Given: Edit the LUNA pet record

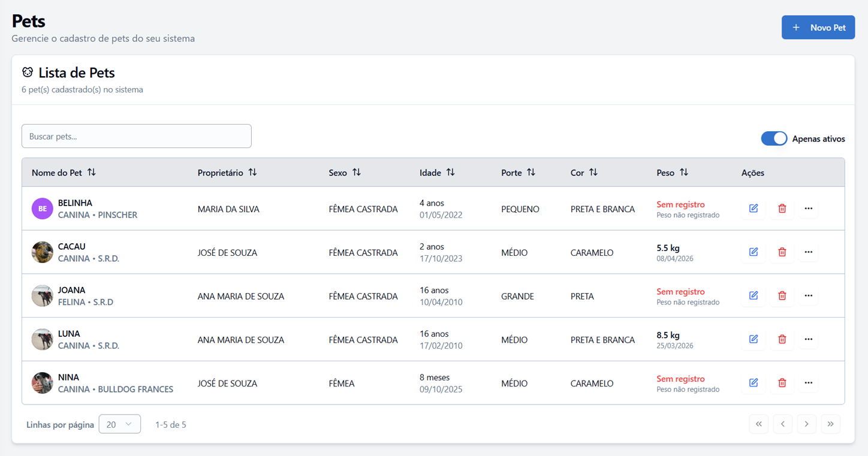Looking at the screenshot, I should 754,339.
